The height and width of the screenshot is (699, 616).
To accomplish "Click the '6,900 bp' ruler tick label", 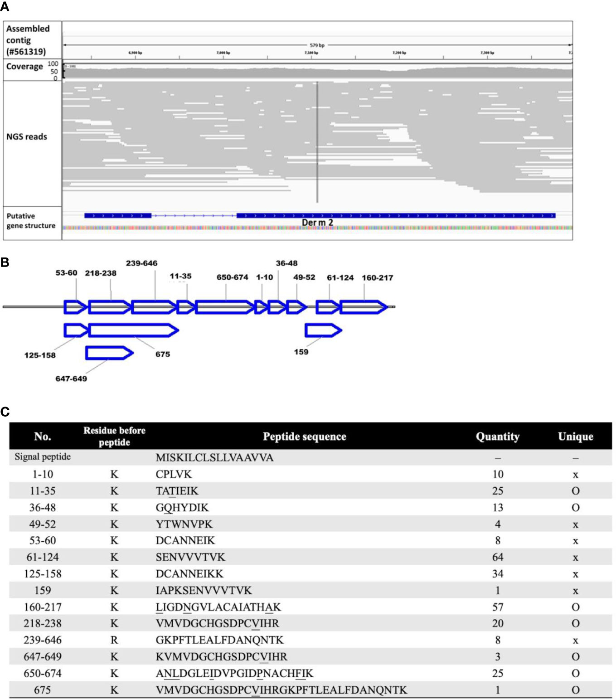I will point(135,53).
